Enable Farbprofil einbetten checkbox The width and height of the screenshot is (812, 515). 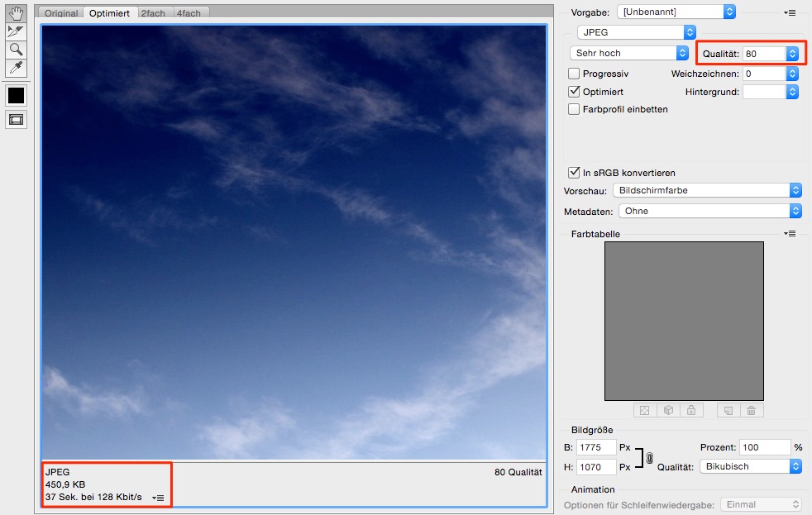(x=574, y=109)
